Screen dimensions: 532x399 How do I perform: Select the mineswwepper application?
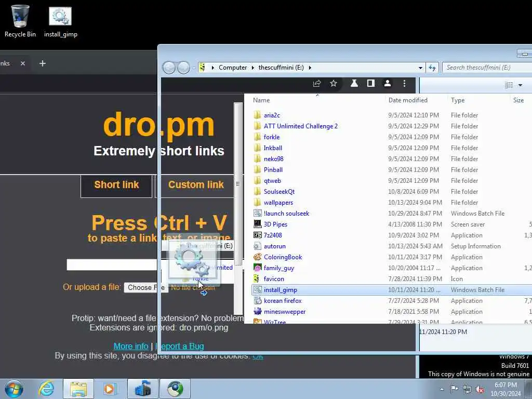click(285, 312)
